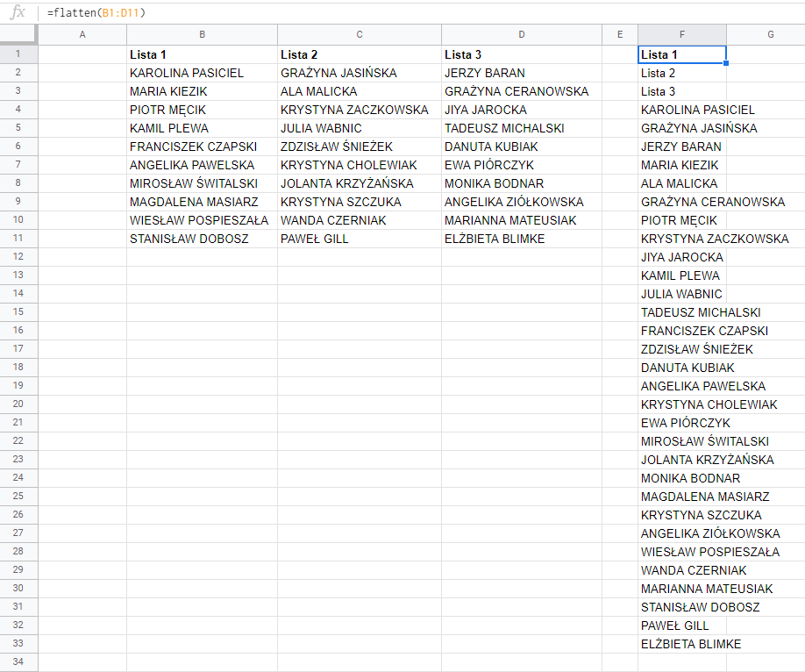805x672 pixels.
Task: Select cell B6 FRANCISZEK CZAPSKI
Action: [x=202, y=147]
